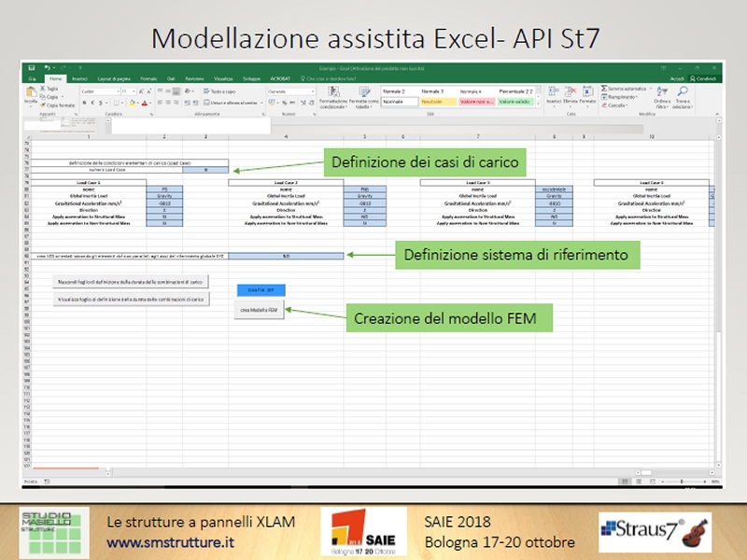The image size is (747, 560).
Task: Click Inserisci cells icon
Action: 555,96
